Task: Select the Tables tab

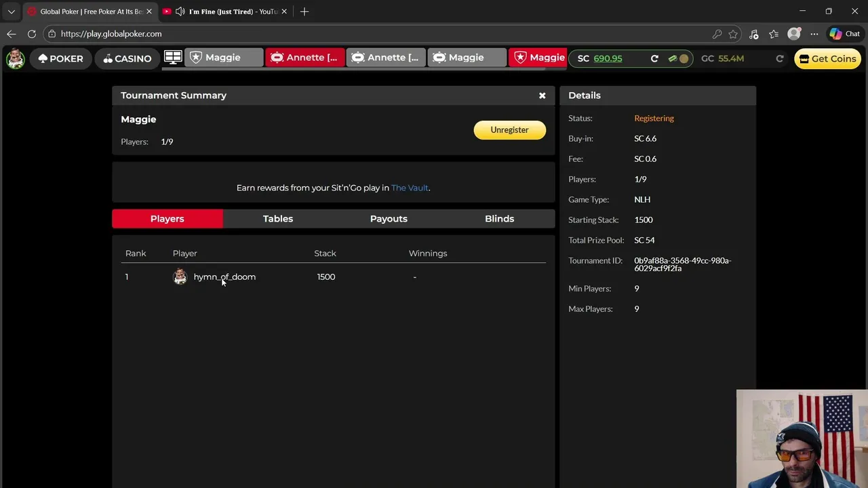Action: tap(278, 218)
